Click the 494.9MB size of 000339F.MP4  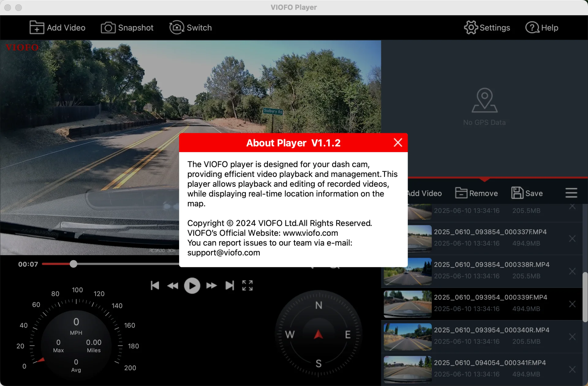click(526, 309)
